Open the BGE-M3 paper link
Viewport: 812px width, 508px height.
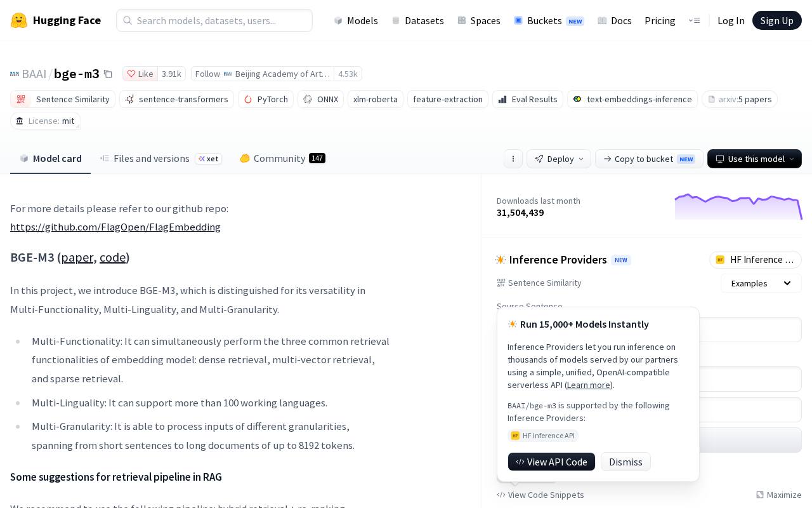[77, 257]
